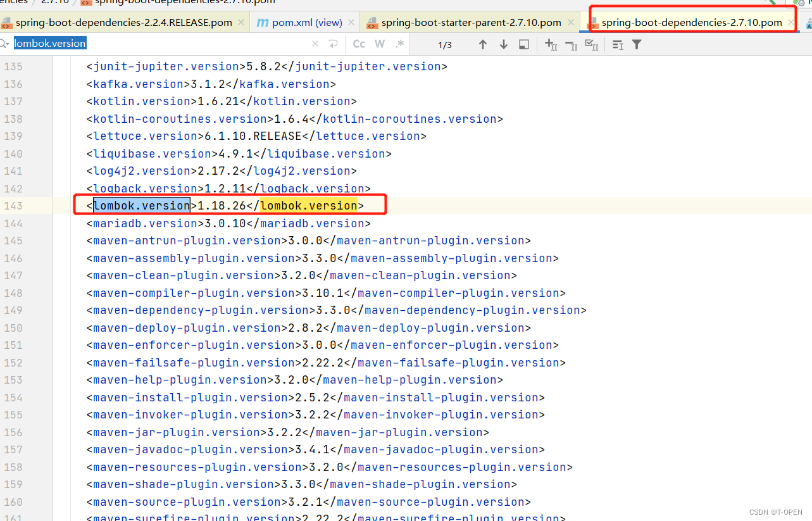This screenshot has height=521, width=812.
Task: Click mariadb.version value 3.0.10
Action: coord(225,223)
